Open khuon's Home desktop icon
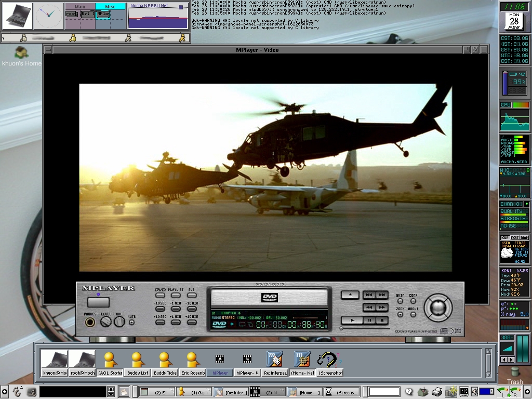532x399 pixels. point(21,56)
